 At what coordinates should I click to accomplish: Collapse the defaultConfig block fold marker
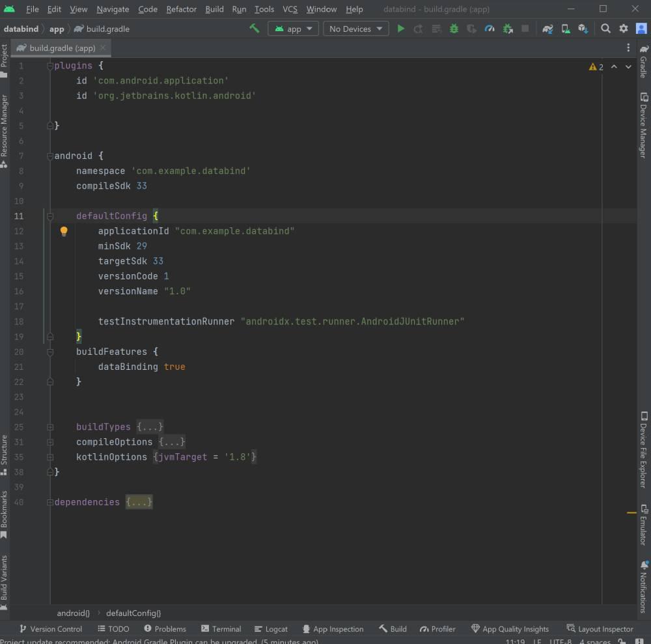50,216
